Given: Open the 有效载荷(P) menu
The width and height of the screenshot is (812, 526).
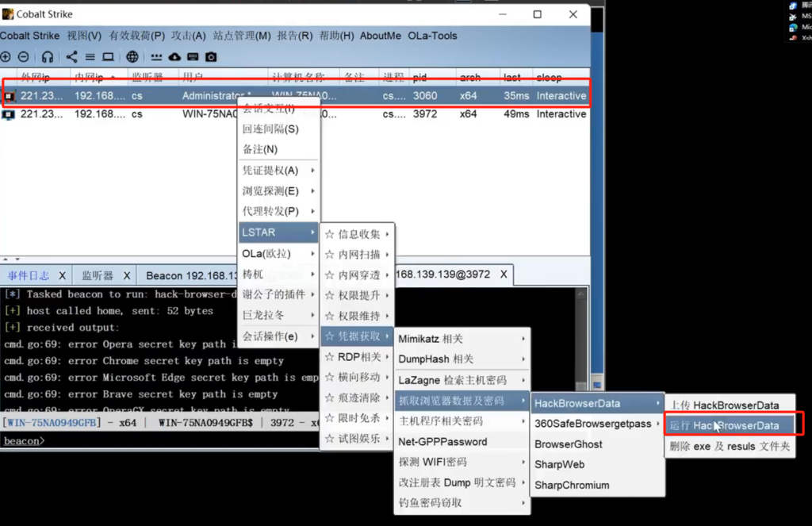Looking at the screenshot, I should 136,36.
